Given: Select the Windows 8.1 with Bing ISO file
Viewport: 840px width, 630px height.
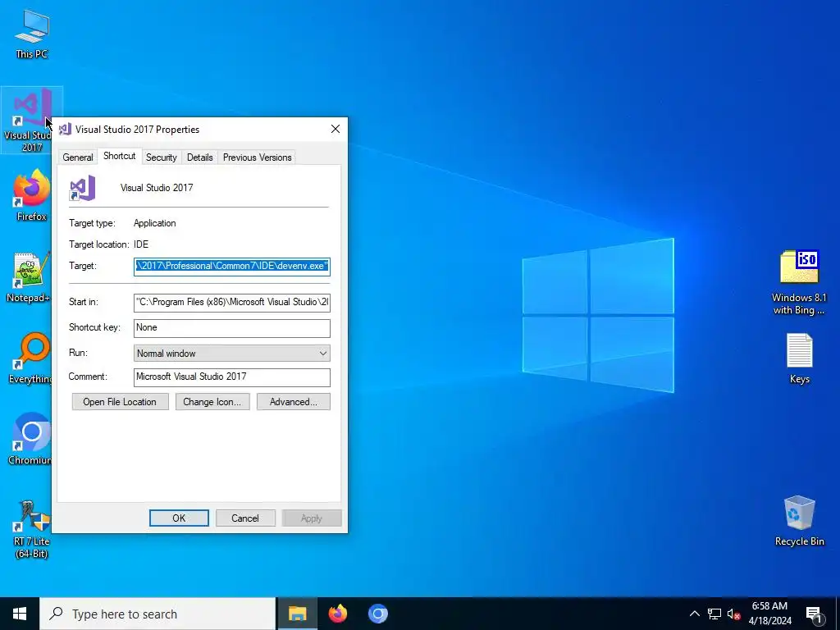Looking at the screenshot, I should (x=799, y=282).
